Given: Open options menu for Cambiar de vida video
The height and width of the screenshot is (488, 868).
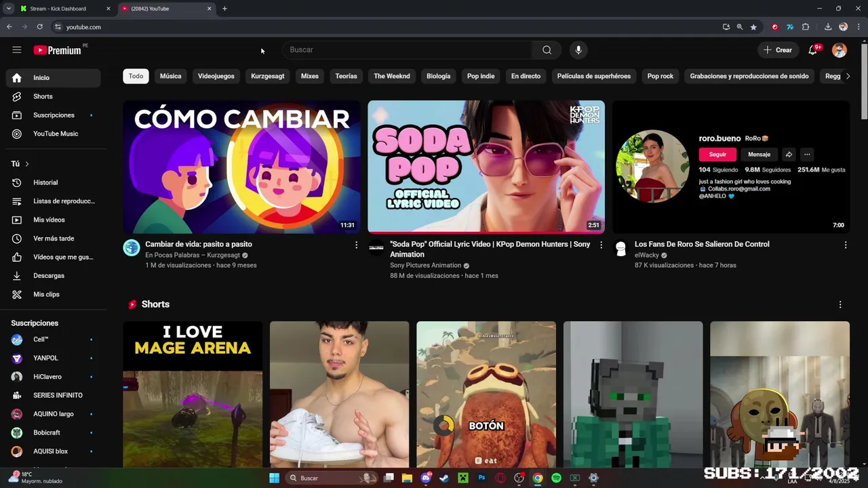Looking at the screenshot, I should [356, 245].
